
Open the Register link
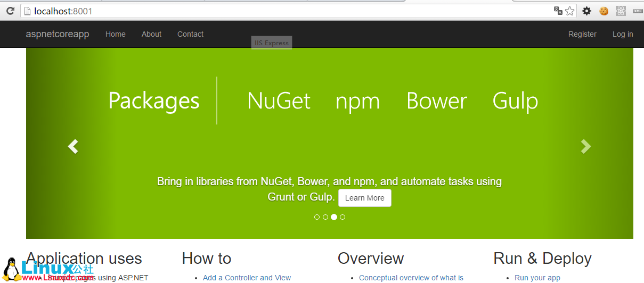click(x=582, y=34)
